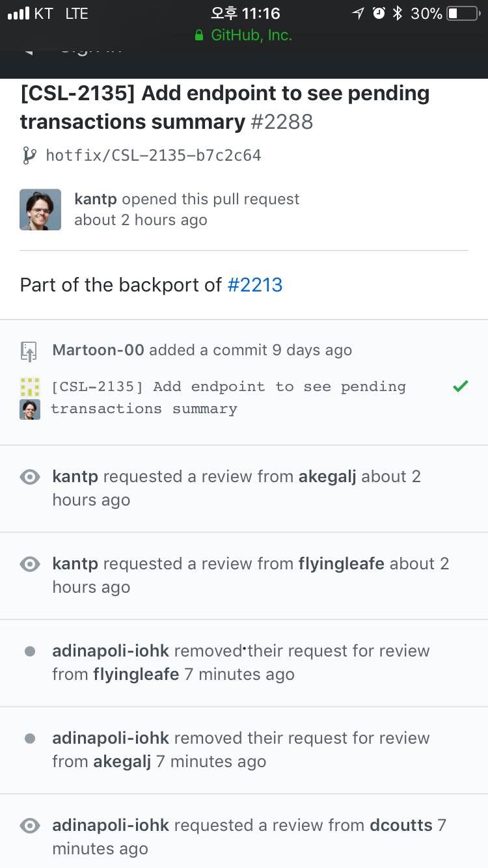The image size is (488, 868).
Task: Open kantp's profile picture thumbnail
Action: 40,210
